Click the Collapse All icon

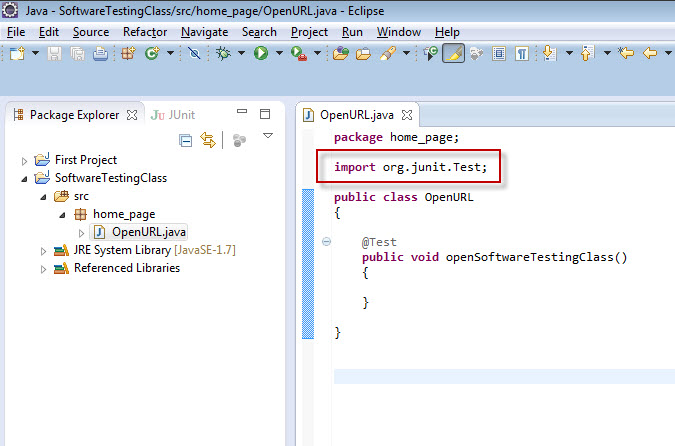tap(186, 140)
